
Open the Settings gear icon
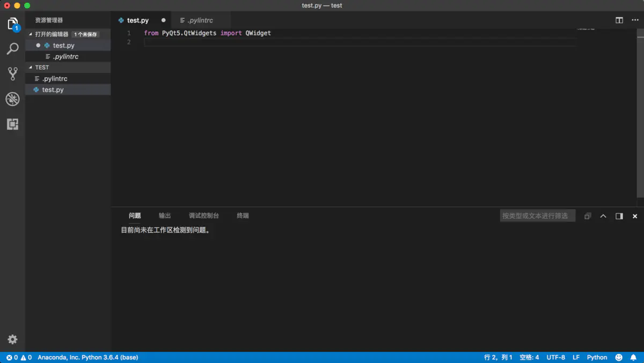coord(12,339)
